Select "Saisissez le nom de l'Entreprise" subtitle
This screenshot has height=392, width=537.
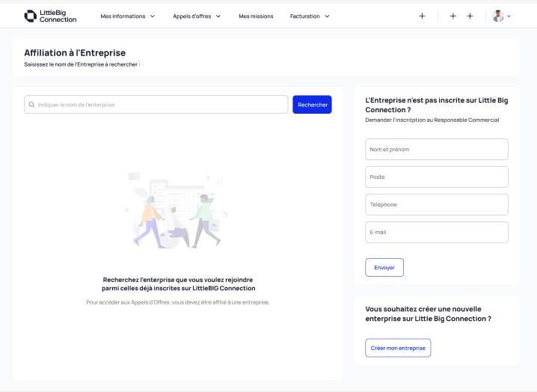pos(82,64)
